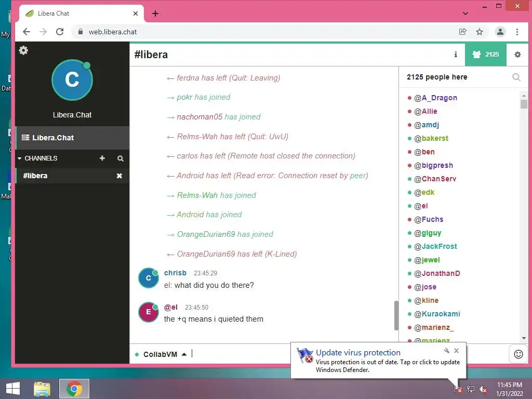Screen dimensions: 532x399
Task: Go back in Chrome
Action: (x=26, y=32)
